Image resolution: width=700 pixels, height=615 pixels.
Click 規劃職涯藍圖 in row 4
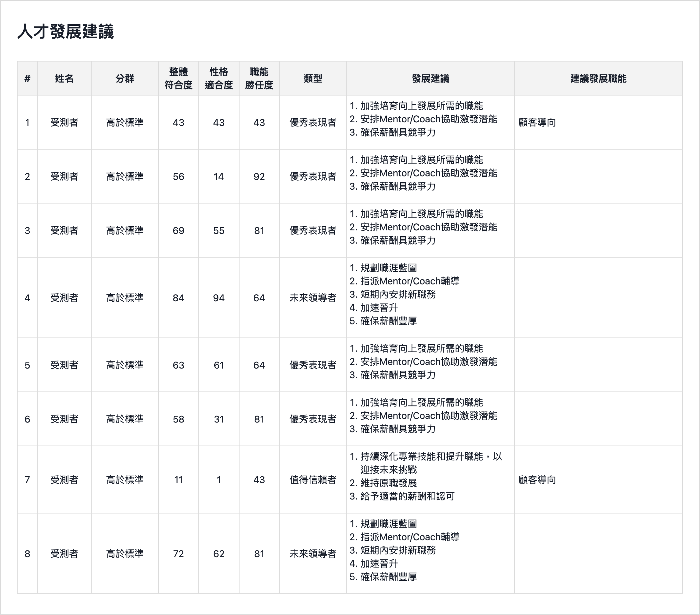(x=389, y=268)
